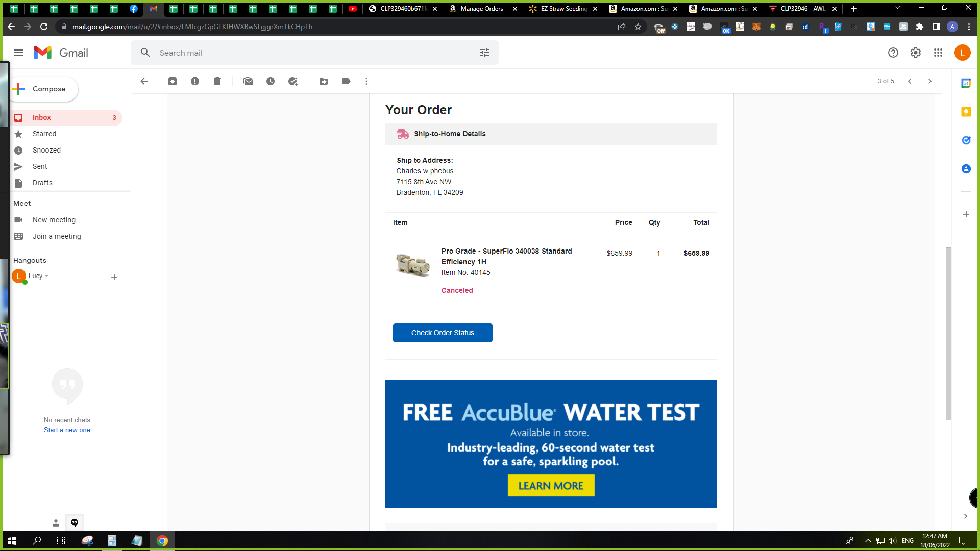Mark email as unread
This screenshot has height=551, width=980.
[248, 81]
